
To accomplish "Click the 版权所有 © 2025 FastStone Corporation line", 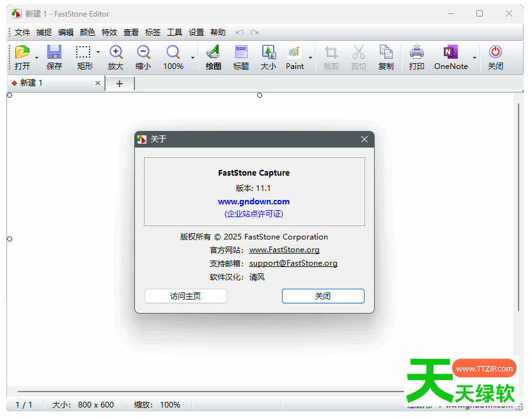I will click(254, 237).
